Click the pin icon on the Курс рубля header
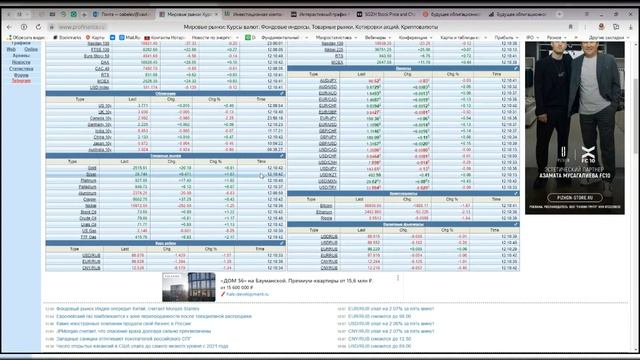 [282, 243]
